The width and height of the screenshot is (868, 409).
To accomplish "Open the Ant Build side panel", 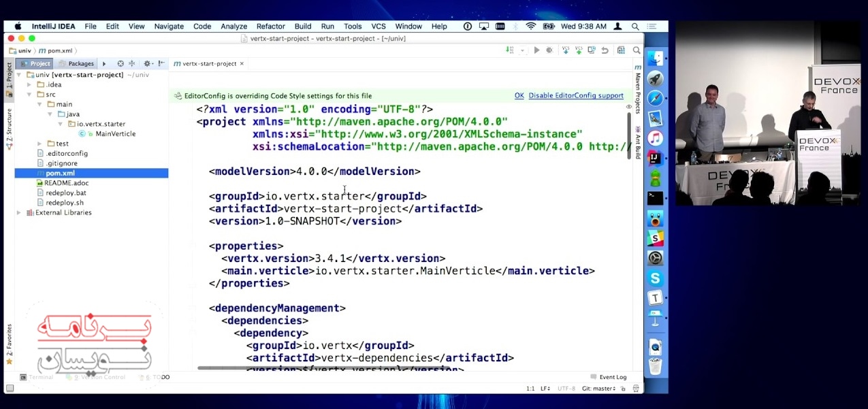I will point(638,142).
